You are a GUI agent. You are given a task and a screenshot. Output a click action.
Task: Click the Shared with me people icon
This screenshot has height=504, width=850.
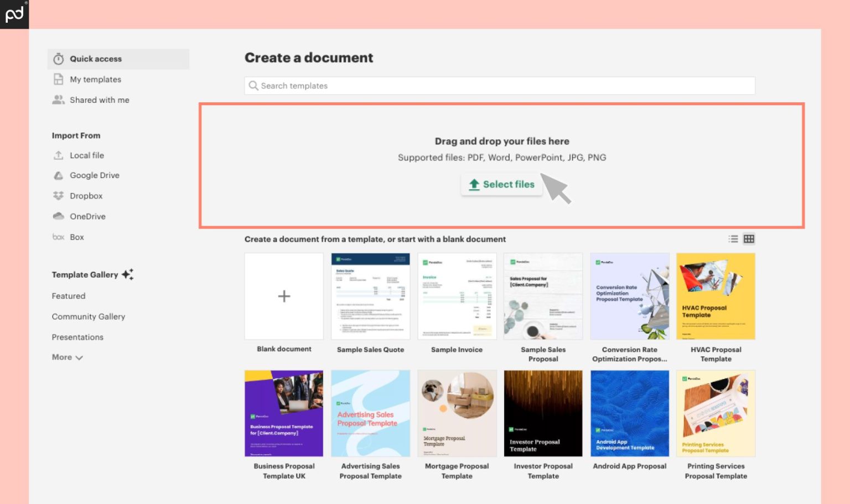coord(59,100)
